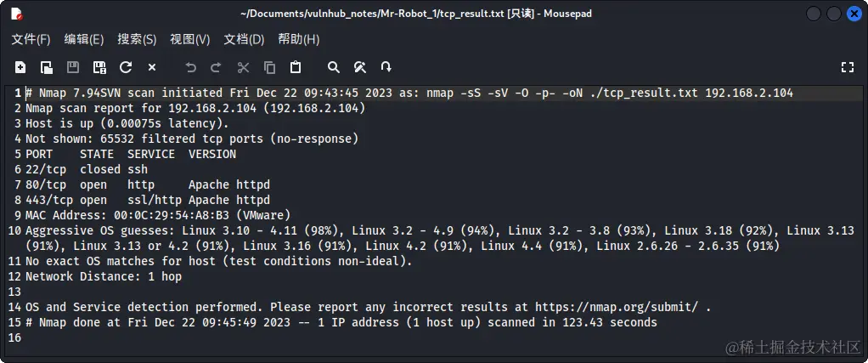
Task: Expand the 视图(V) menu
Action: [189, 39]
